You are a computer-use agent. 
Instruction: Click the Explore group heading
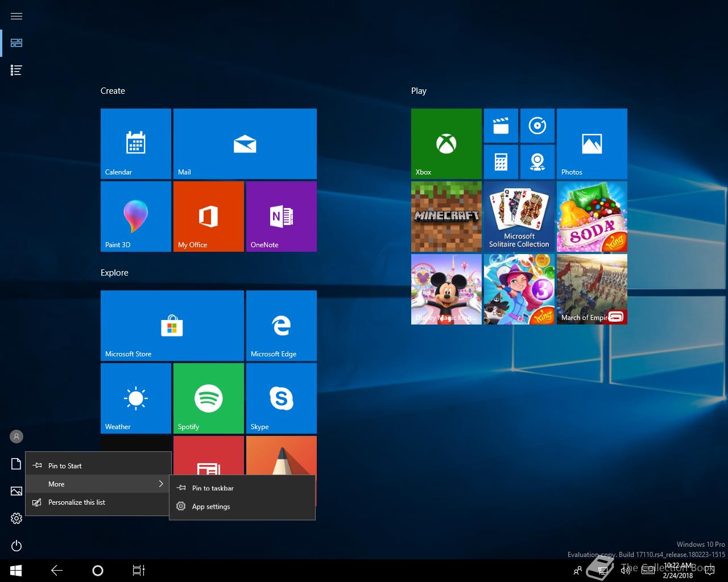click(x=114, y=273)
